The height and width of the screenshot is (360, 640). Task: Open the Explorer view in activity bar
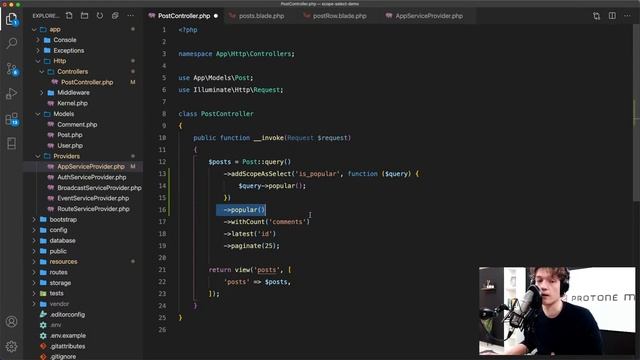pos(11,18)
